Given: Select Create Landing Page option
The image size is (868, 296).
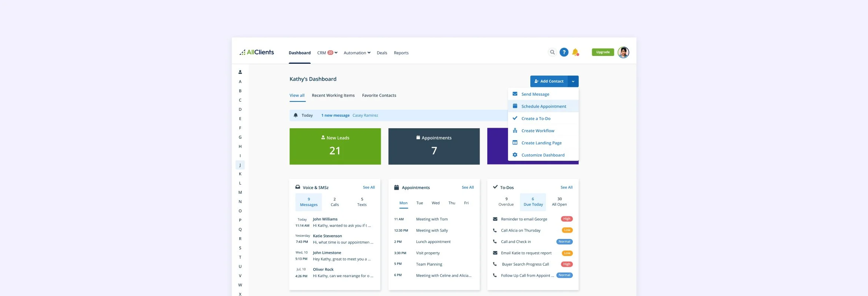Looking at the screenshot, I should click(543, 143).
